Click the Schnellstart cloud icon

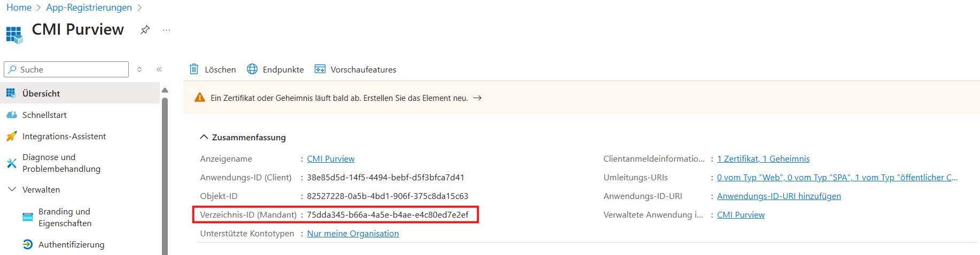pyautogui.click(x=12, y=115)
